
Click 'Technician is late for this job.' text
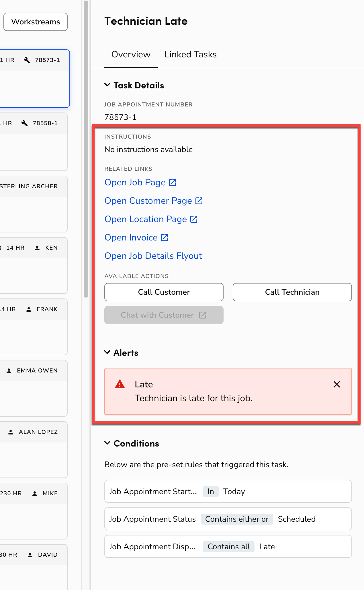pyautogui.click(x=193, y=398)
